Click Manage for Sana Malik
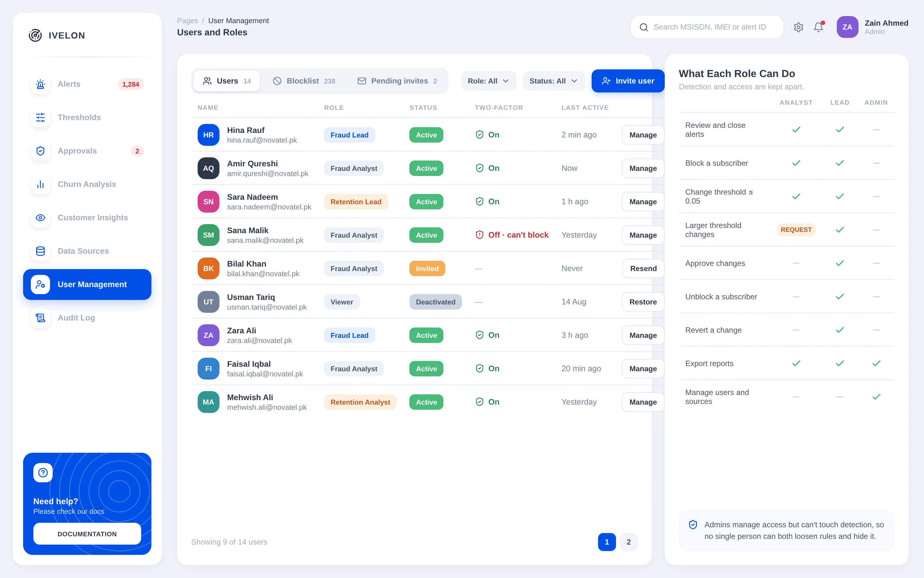This screenshot has width=924, height=578. pyautogui.click(x=643, y=235)
